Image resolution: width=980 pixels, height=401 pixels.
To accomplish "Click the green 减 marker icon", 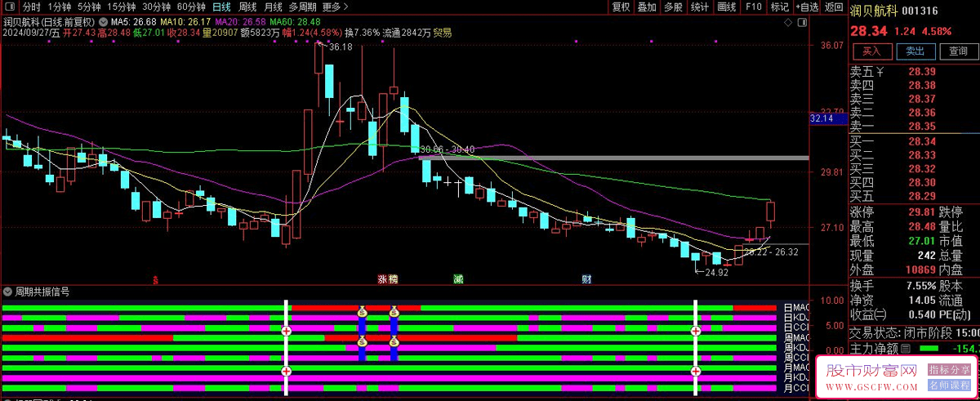I will [458, 279].
